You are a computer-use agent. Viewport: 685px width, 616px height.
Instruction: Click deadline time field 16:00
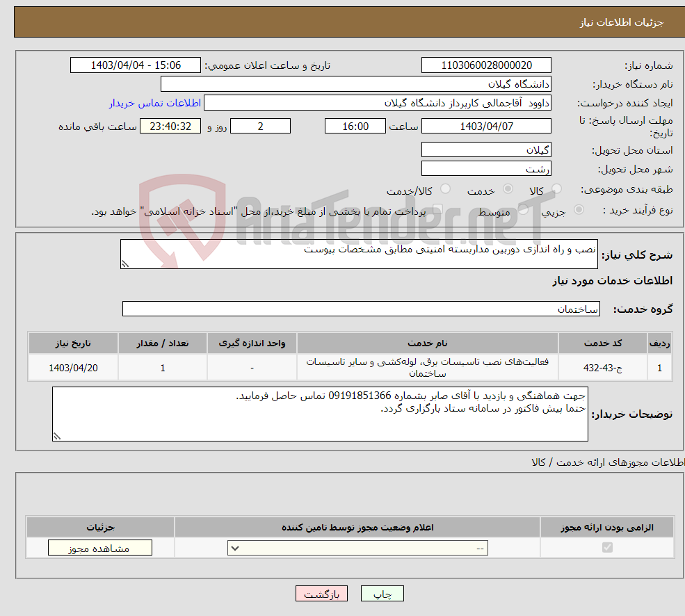[355, 127]
